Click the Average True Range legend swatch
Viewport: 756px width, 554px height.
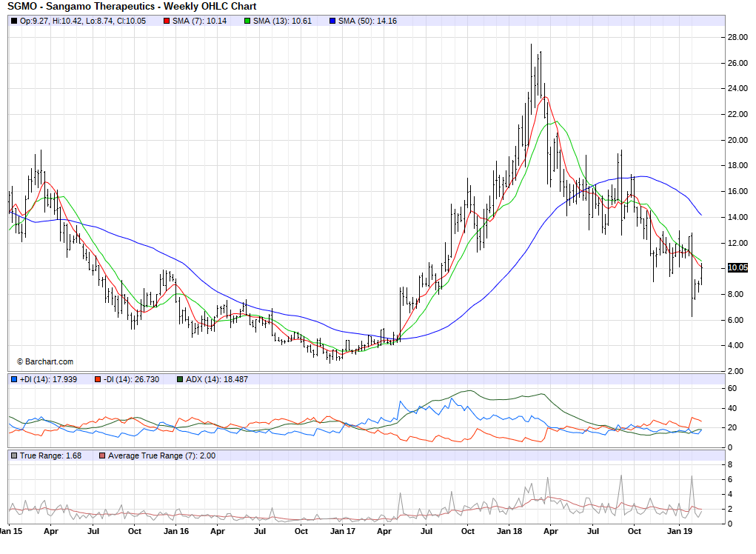101,455
